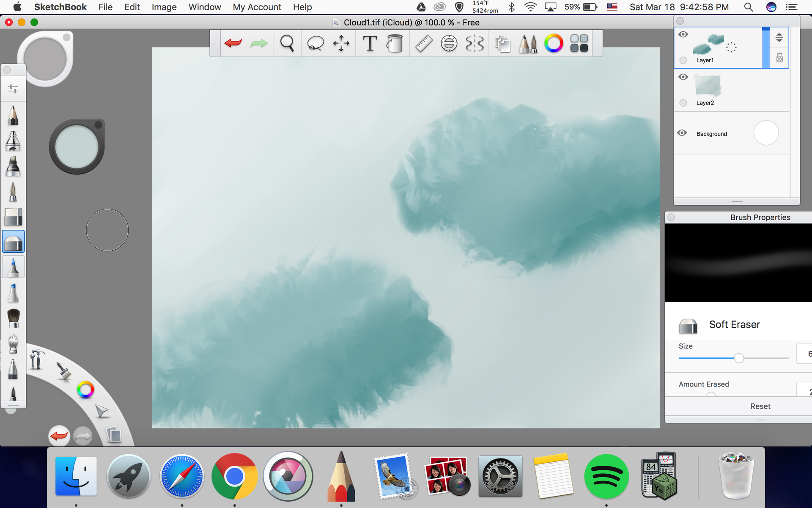This screenshot has height=508, width=812.
Task: Open Finder from the Dock
Action: click(x=76, y=476)
